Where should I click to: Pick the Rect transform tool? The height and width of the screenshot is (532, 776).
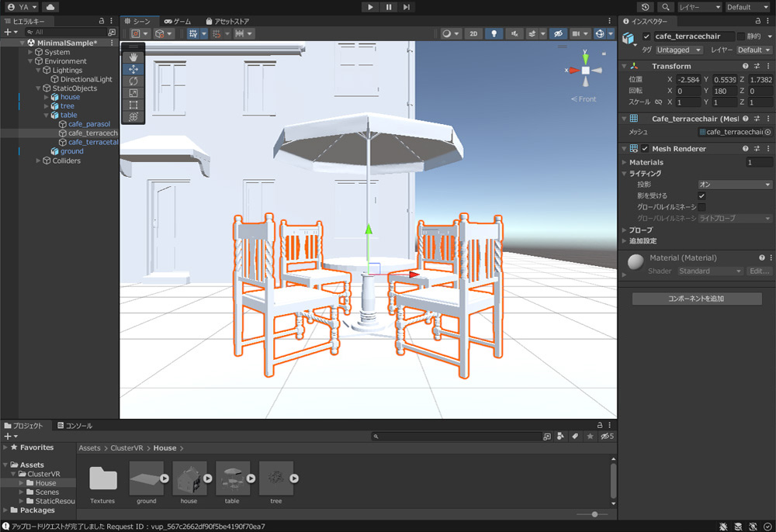[133, 105]
